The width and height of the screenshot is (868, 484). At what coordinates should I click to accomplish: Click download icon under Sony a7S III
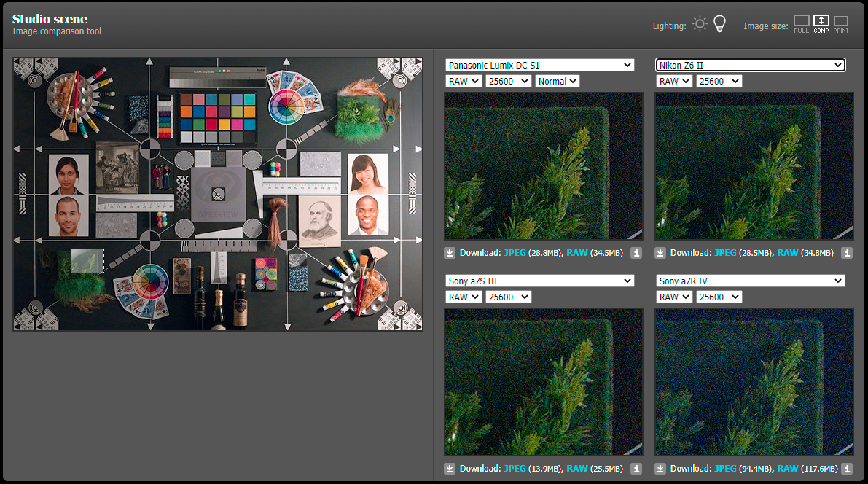pos(450,469)
